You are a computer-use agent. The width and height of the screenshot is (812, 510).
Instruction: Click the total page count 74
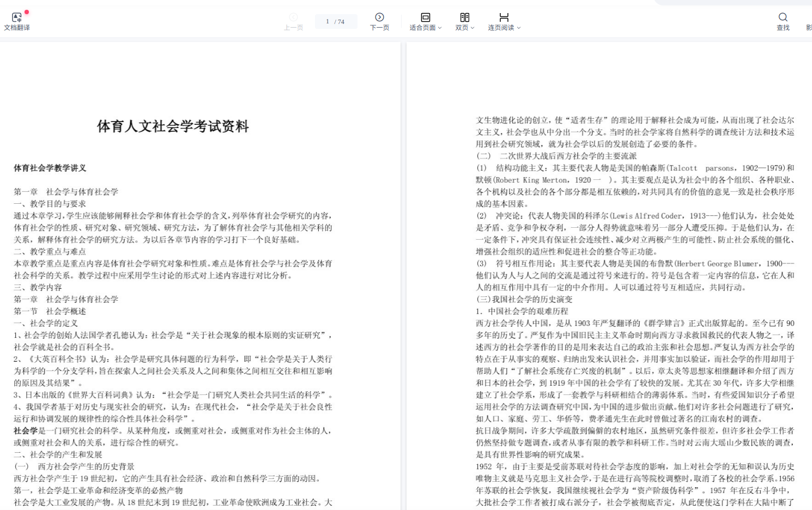341,22
